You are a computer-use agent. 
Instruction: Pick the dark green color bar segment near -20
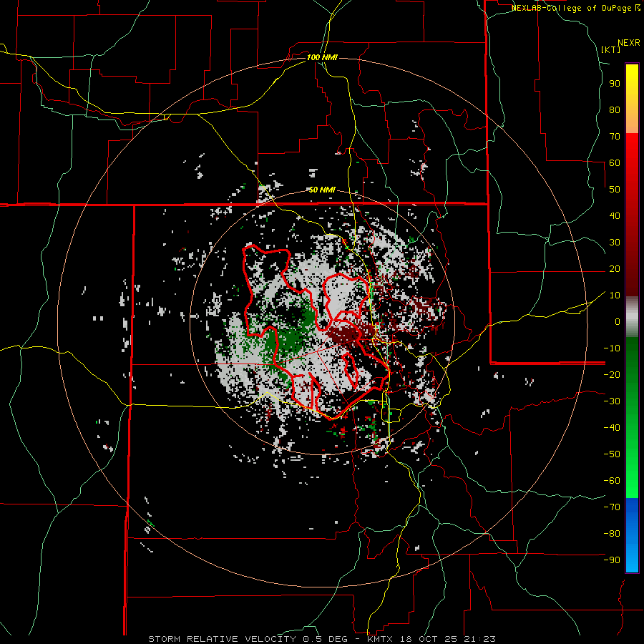pos(632,370)
